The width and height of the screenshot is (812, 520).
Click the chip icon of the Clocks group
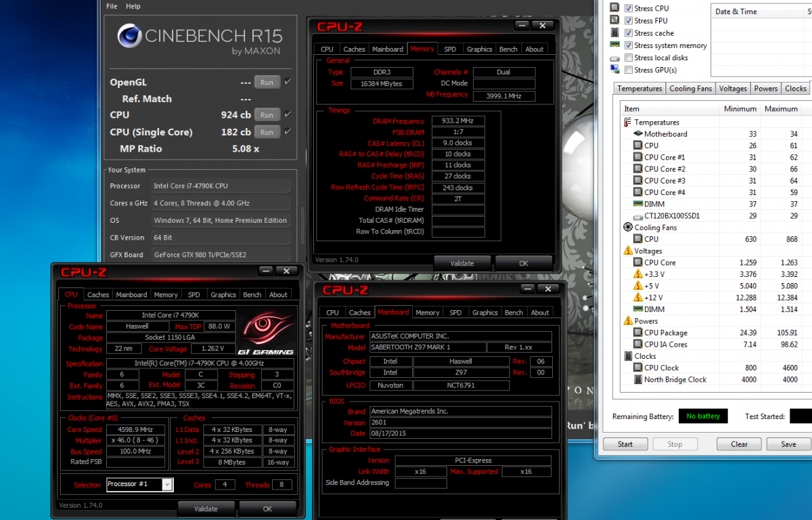coord(627,356)
